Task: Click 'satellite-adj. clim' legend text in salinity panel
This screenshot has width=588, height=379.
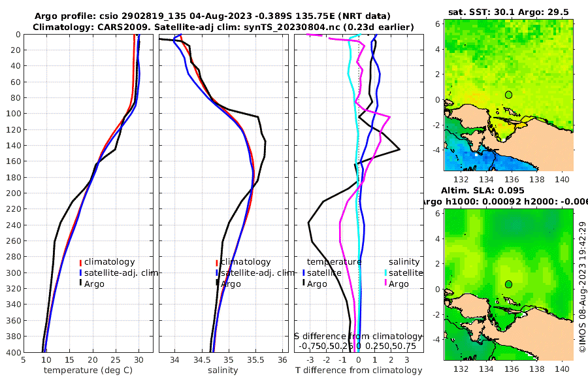Action: point(257,272)
